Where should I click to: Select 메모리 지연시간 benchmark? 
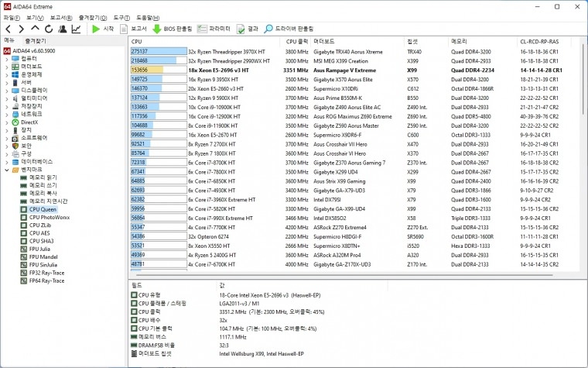point(49,201)
